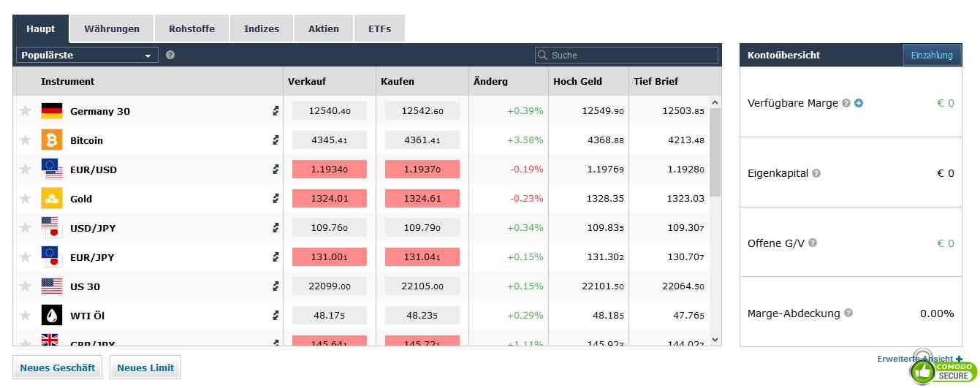Image resolution: width=980 pixels, height=388 pixels.
Task: Click the scrollbar down arrow
Action: 715,340
